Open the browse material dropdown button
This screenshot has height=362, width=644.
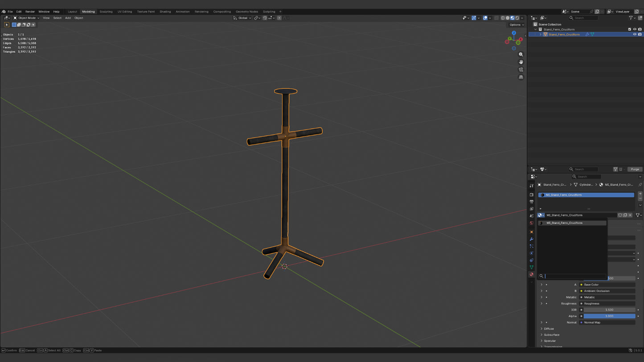pyautogui.click(x=541, y=215)
